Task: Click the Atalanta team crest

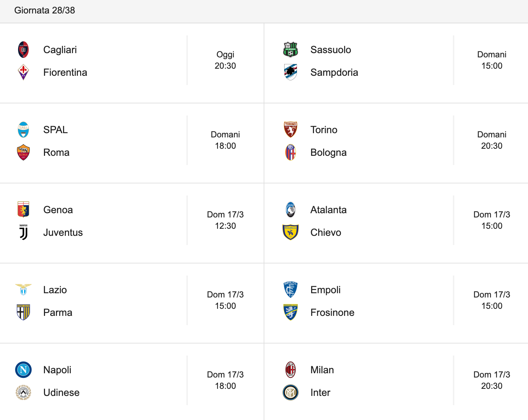Action: click(291, 210)
